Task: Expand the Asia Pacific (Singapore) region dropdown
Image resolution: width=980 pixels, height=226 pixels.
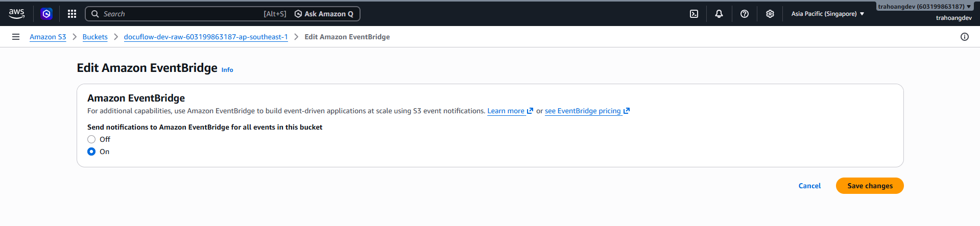Action: click(828, 14)
